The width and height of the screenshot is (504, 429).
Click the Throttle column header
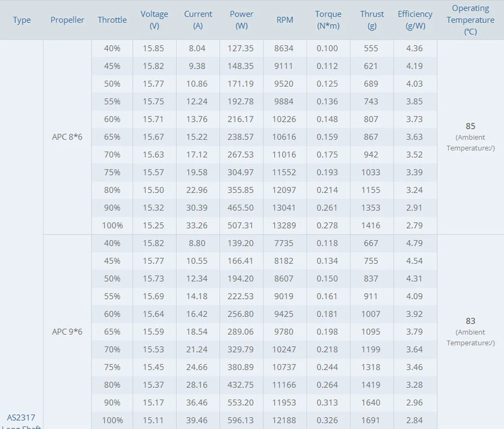112,20
